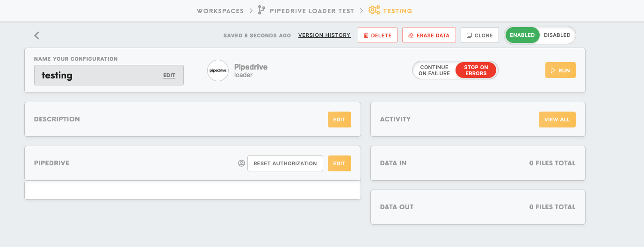Select Stop on Errors option
The height and width of the screenshot is (247, 644).
tap(476, 71)
